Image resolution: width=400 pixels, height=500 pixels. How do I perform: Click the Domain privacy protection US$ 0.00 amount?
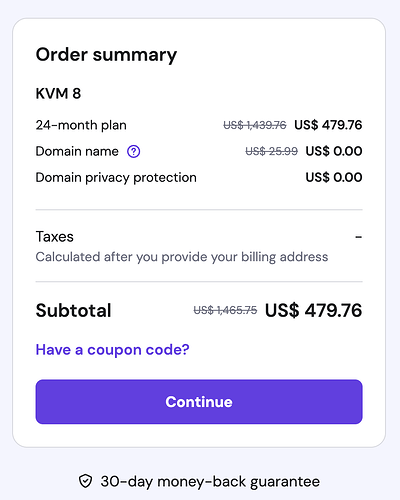click(334, 177)
